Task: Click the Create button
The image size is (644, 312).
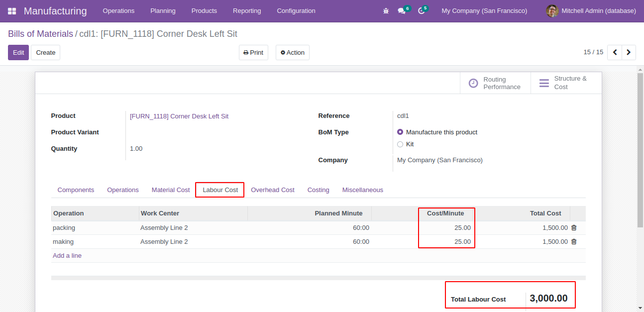Action: tap(46, 53)
